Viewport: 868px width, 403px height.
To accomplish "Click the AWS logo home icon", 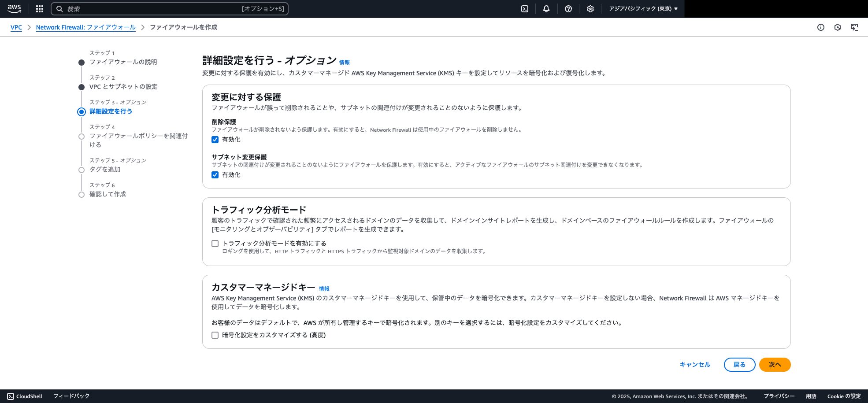I will tap(14, 9).
